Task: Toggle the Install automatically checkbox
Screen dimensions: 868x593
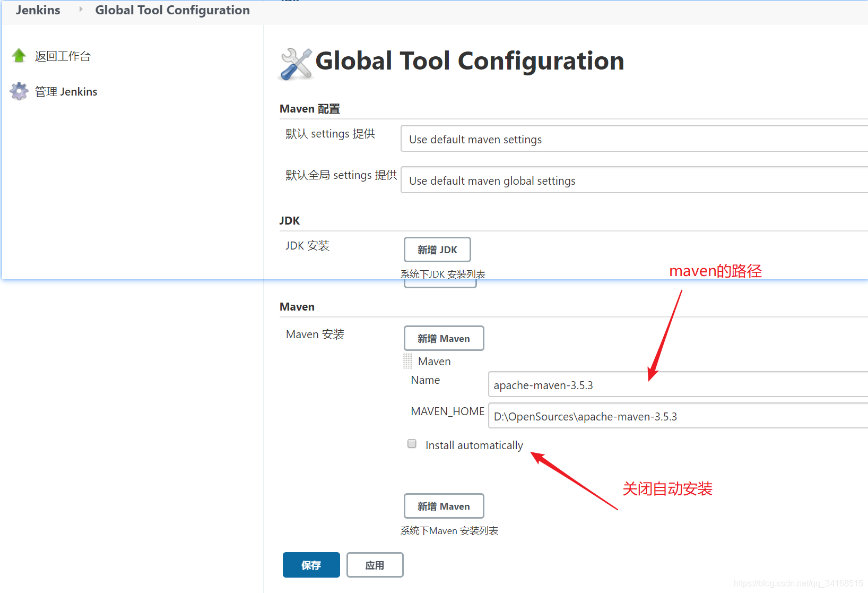Action: (x=412, y=444)
